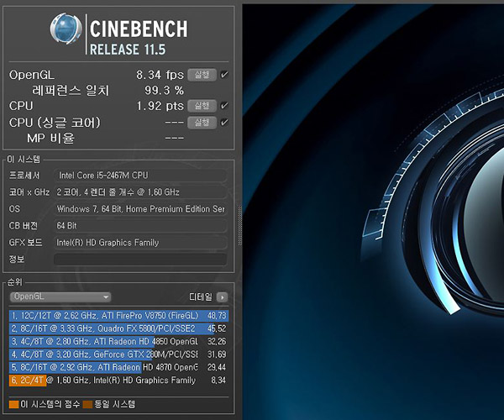
Task: Run the CPU benchmark with 실행 button
Action: [202, 106]
